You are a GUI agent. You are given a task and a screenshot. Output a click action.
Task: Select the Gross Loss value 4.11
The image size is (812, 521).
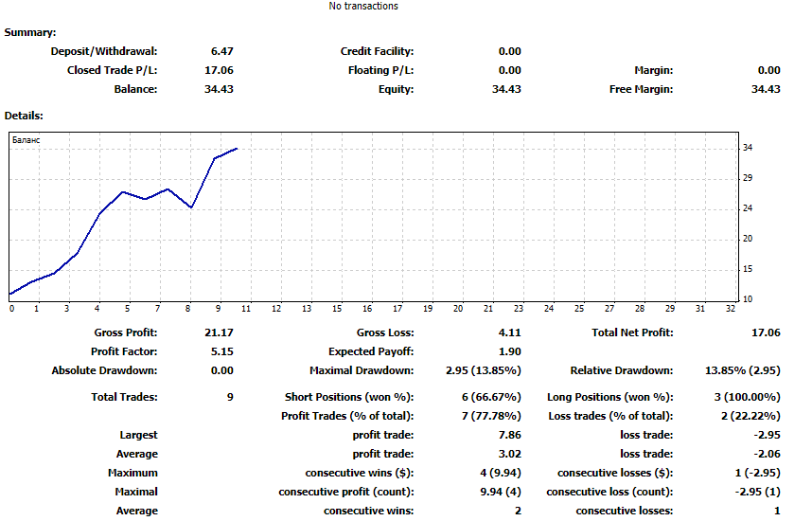(x=509, y=332)
